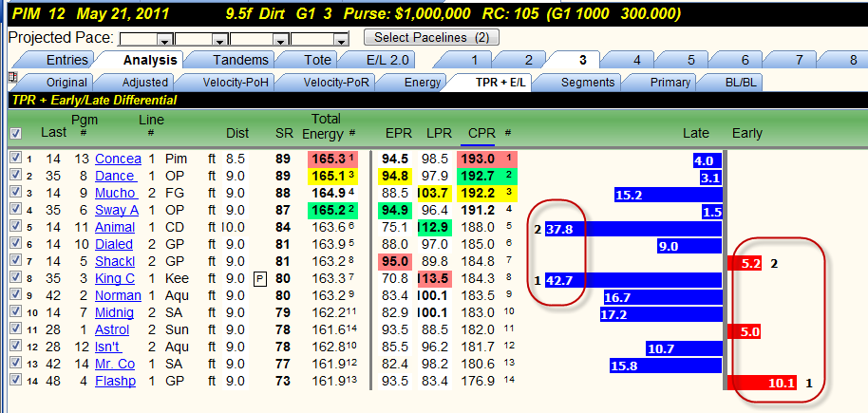Image resolution: width=868 pixels, height=413 pixels.
Task: Click the 42.7 late bar for King C
Action: click(x=633, y=280)
